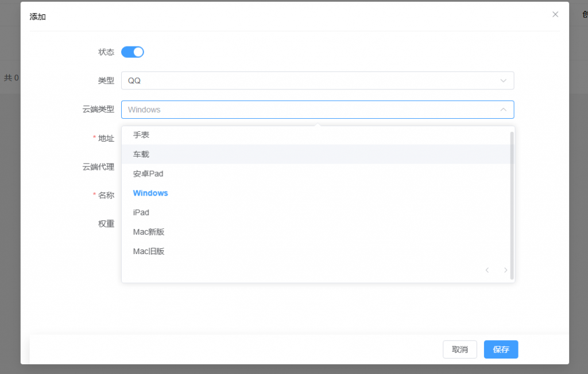Image resolution: width=588 pixels, height=374 pixels.
Task: Click the next-page arrow in the dropdown
Action: tap(505, 270)
